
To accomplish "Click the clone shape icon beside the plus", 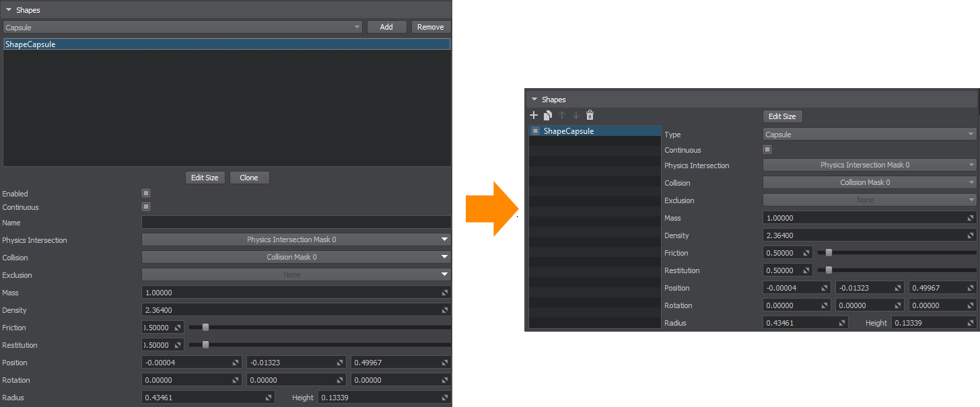I will pos(548,116).
